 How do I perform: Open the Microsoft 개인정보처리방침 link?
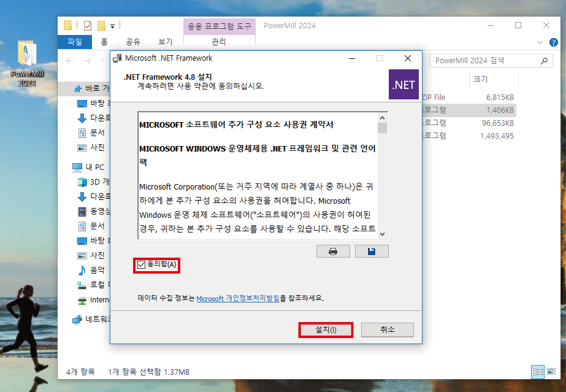click(238, 298)
